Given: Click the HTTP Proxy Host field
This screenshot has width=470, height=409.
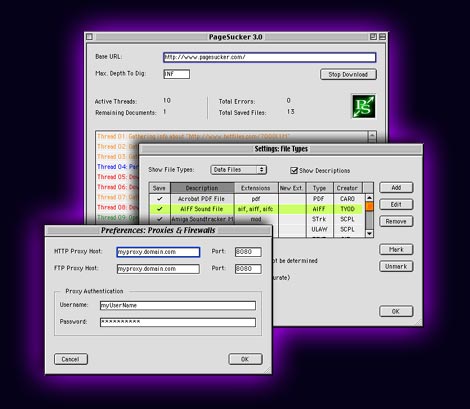Looking at the screenshot, I should 158,252.
